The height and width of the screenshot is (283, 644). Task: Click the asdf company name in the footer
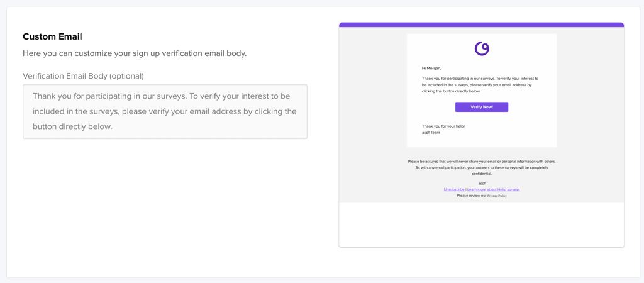tap(482, 183)
